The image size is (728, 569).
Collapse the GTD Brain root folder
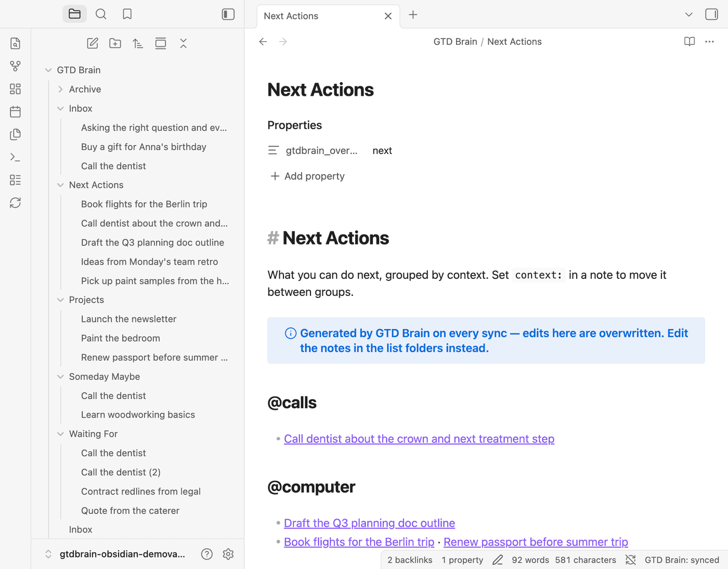(x=48, y=70)
